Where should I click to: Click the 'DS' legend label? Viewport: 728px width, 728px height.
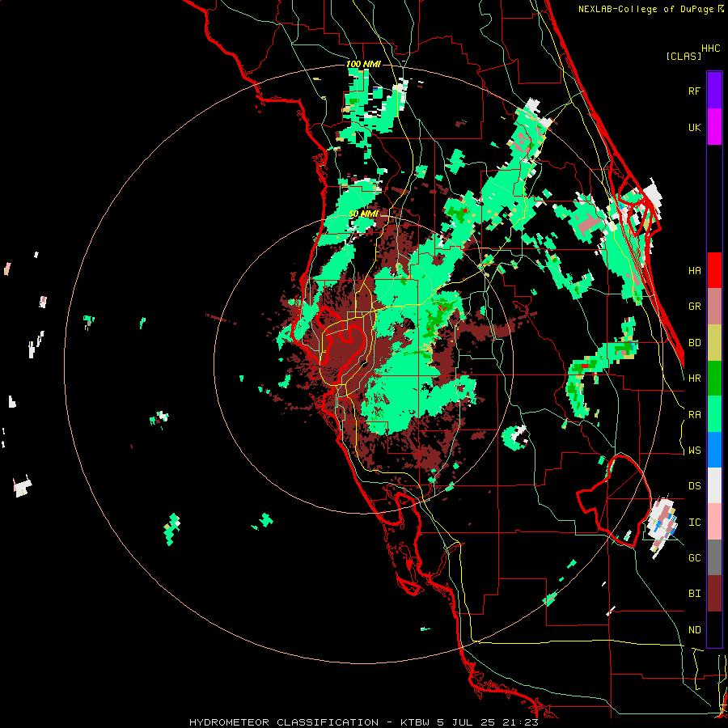(694, 486)
